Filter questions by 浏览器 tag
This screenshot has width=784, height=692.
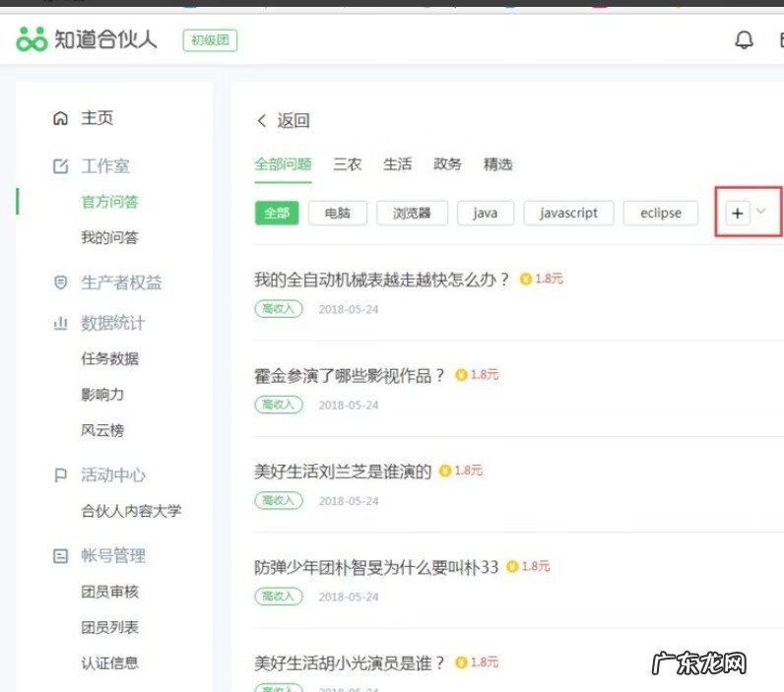tap(412, 214)
